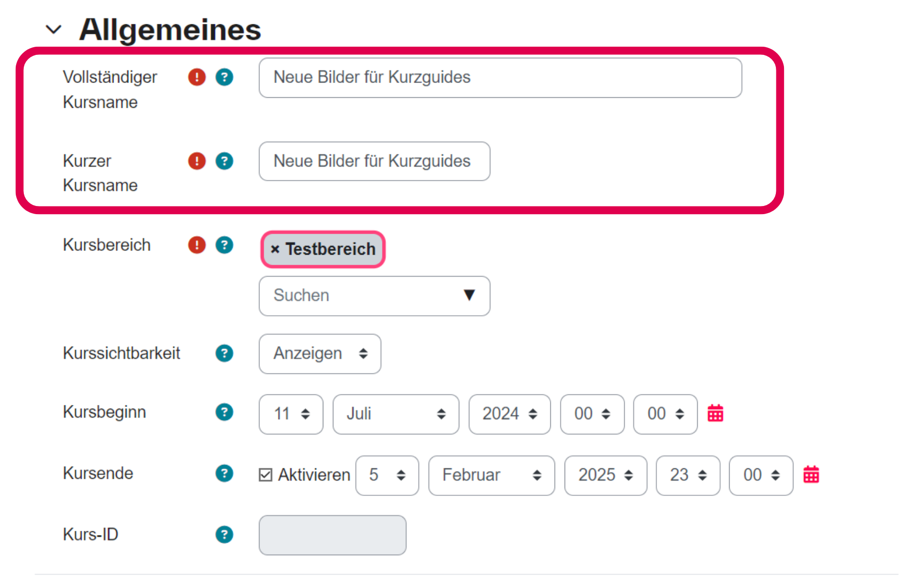Viewport: 907px width, 588px height.
Task: Click help icon beside Kursende
Action: (224, 474)
